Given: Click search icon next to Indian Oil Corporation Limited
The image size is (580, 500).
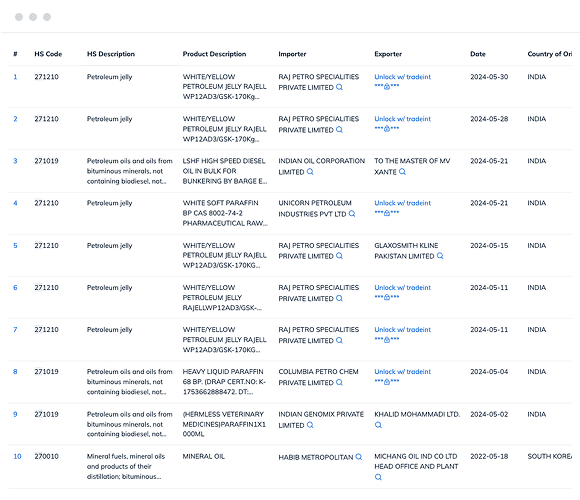Looking at the screenshot, I should 310,172.
